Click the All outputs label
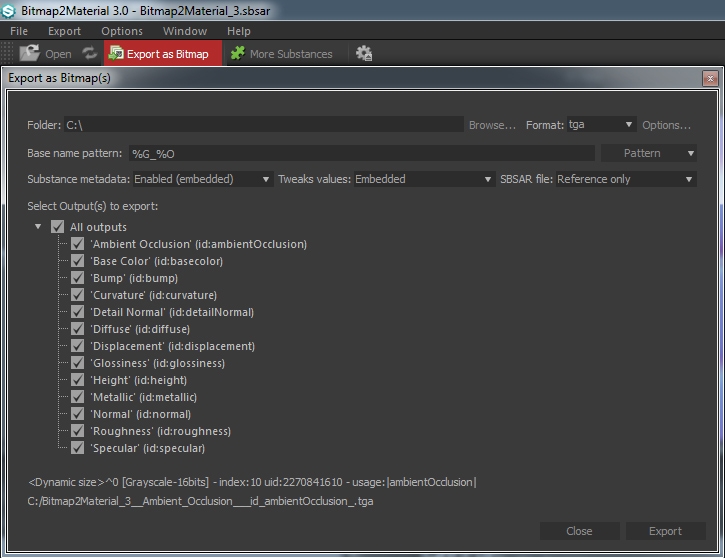Screen dimensions: 725x558 [98, 227]
